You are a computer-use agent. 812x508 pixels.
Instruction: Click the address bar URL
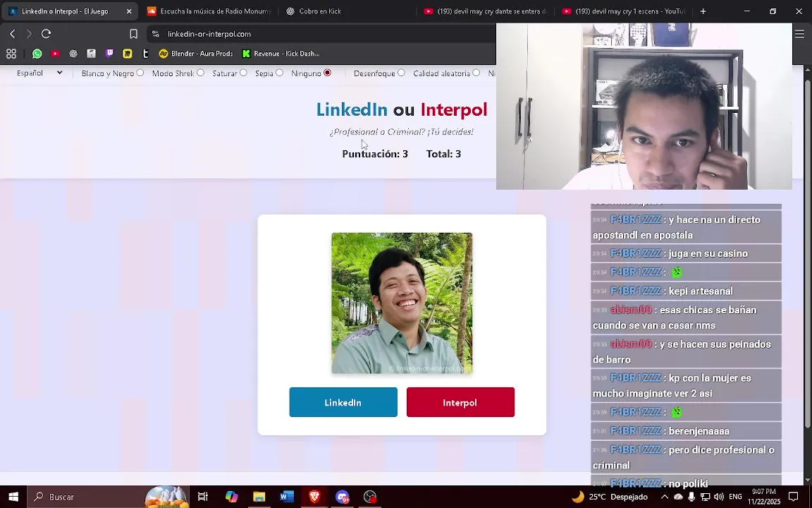tap(209, 34)
